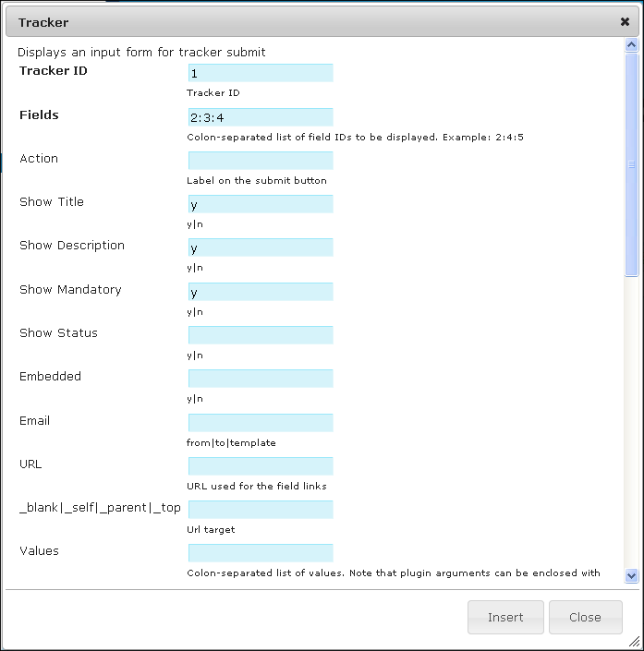Click the Close button
This screenshot has width=644, height=651.
pos(585,617)
